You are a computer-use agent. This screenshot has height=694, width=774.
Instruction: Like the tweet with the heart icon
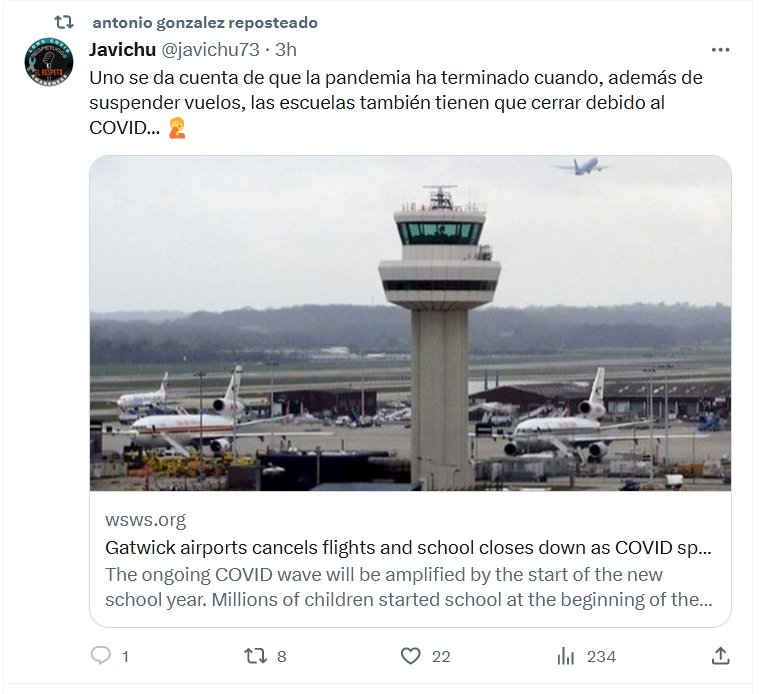[410, 656]
